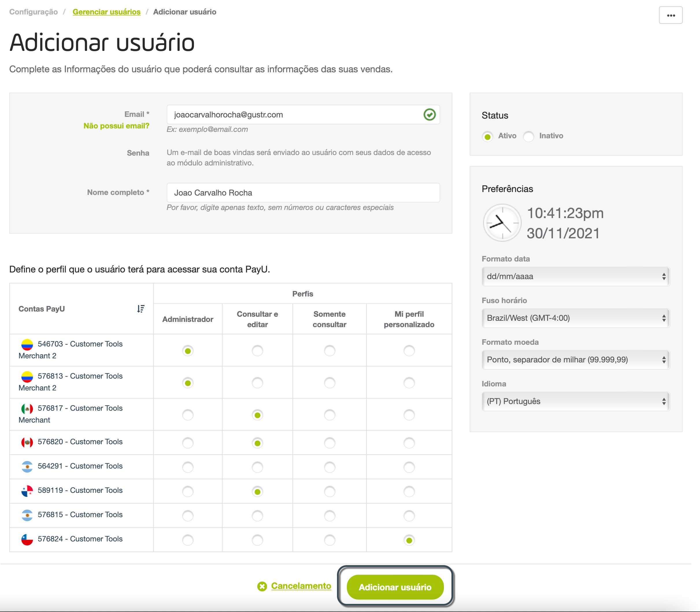Viewport: 700px width, 612px height.
Task: Click the green Adicionar usuário button
Action: [x=395, y=587]
